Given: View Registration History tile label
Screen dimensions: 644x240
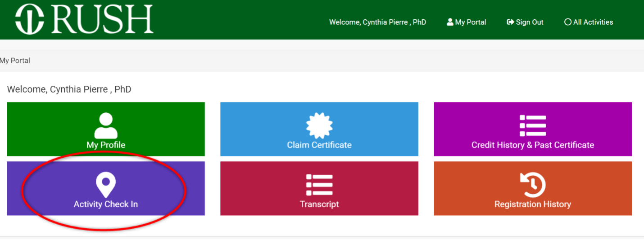Looking at the screenshot, I should [x=533, y=204].
